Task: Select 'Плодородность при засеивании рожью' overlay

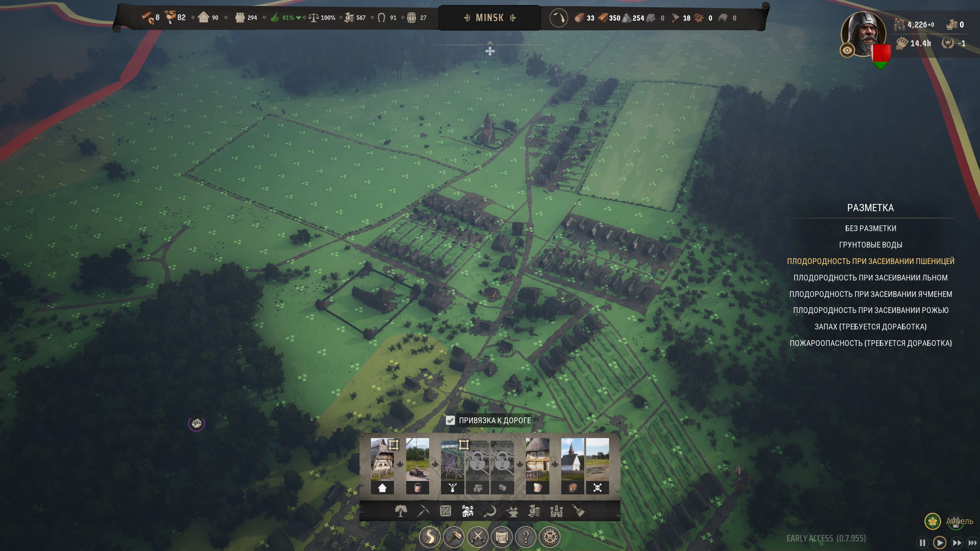Action: point(871,310)
